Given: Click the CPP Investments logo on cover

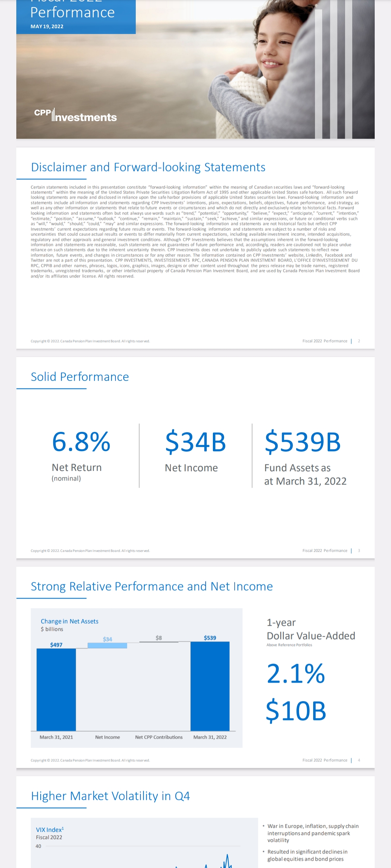Looking at the screenshot, I should coord(75,115).
